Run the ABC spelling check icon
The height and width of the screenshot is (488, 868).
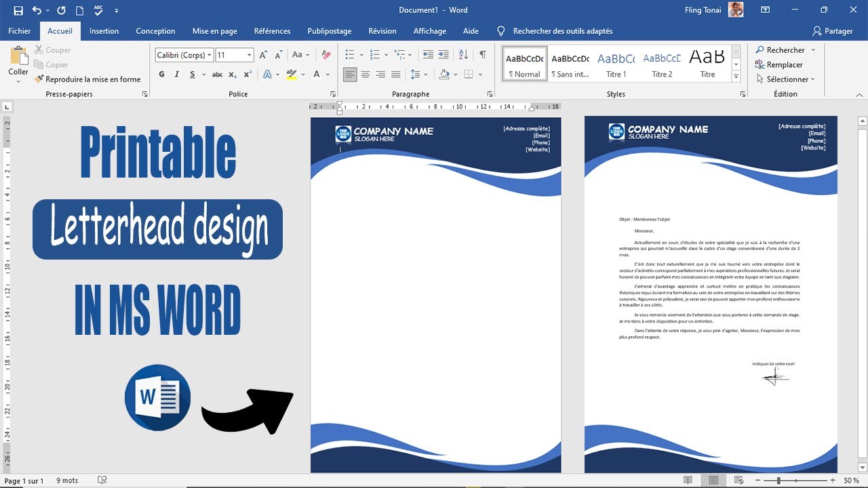(x=99, y=10)
